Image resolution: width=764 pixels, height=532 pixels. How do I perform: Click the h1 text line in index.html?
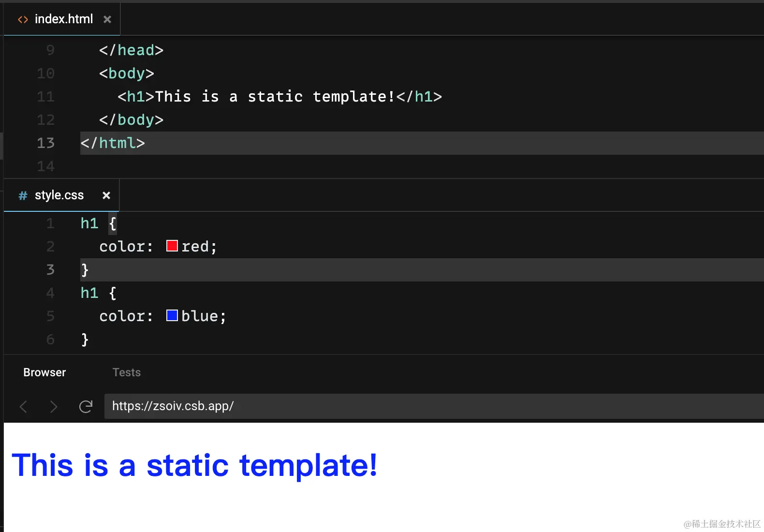pyautogui.click(x=279, y=97)
